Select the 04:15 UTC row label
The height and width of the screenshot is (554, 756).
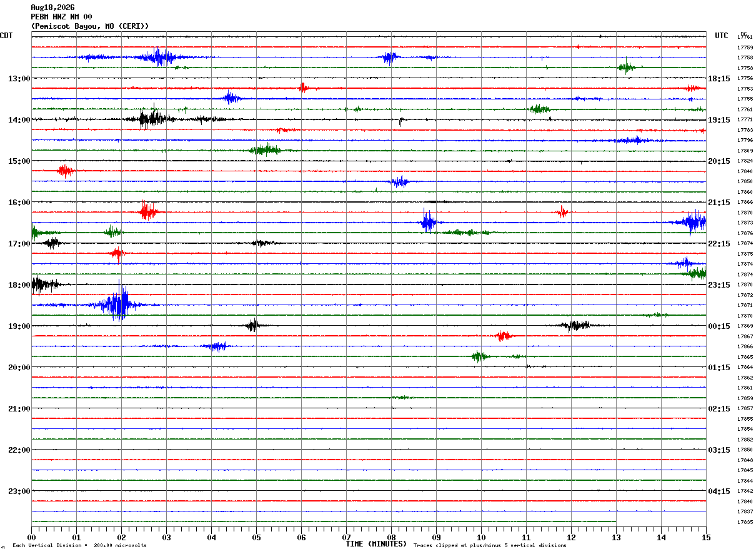[x=719, y=491]
